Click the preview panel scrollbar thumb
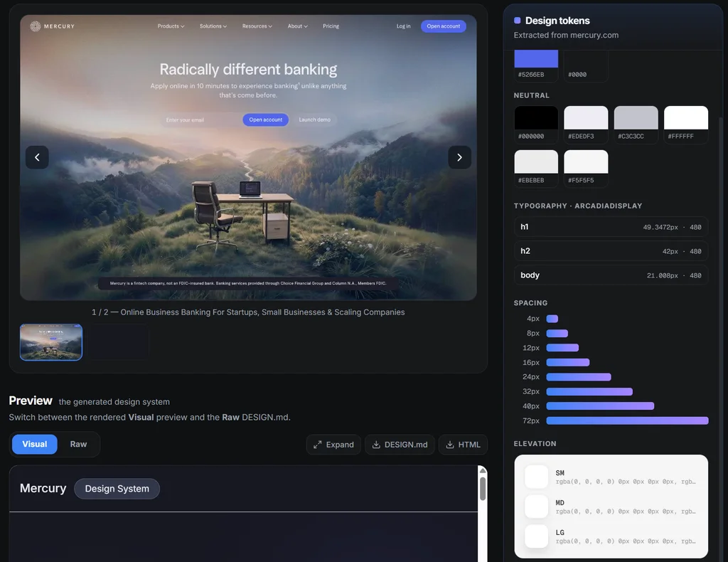The width and height of the screenshot is (728, 562). [483, 489]
